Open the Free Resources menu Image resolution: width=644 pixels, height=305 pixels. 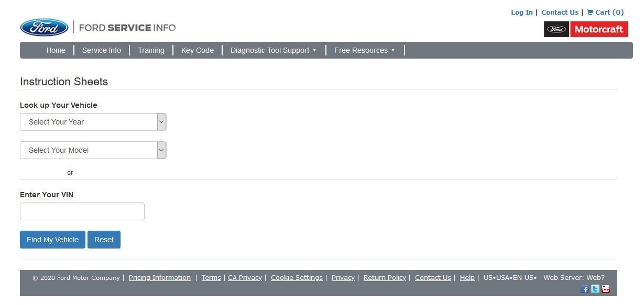pyautogui.click(x=364, y=50)
